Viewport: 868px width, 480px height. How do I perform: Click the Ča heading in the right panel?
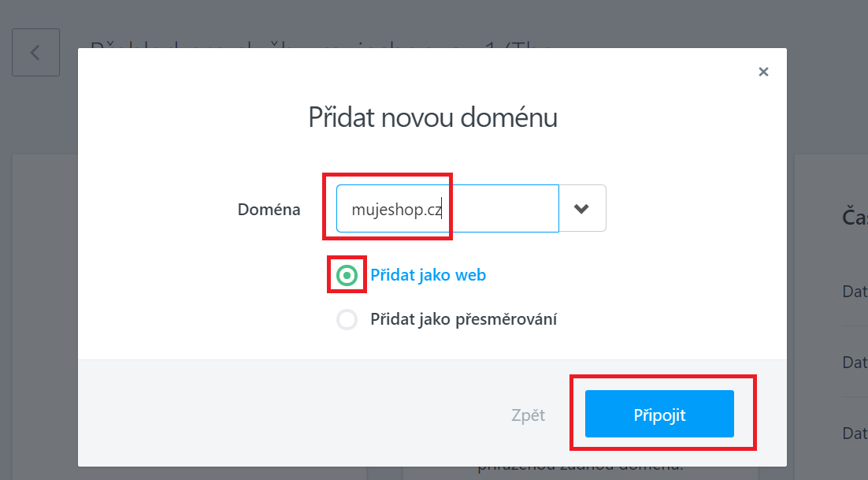(x=854, y=218)
